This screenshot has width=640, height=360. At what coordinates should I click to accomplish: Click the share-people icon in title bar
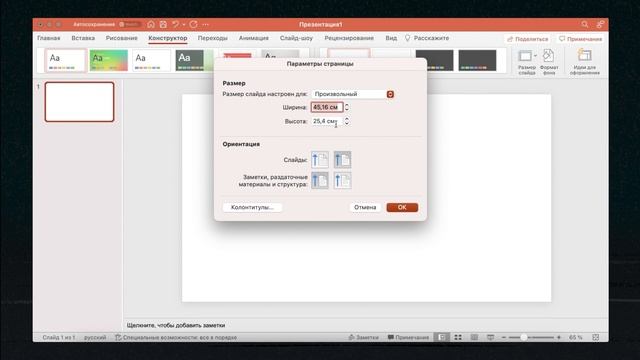(x=600, y=24)
